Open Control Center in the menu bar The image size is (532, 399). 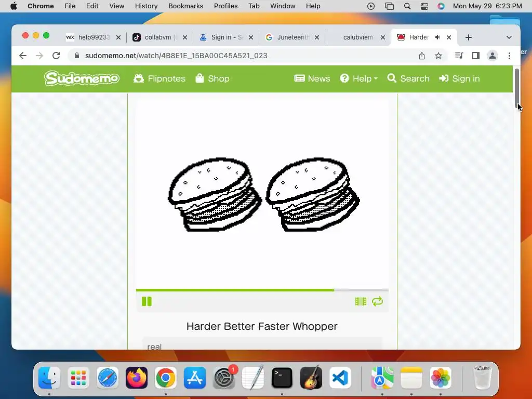coord(424,6)
